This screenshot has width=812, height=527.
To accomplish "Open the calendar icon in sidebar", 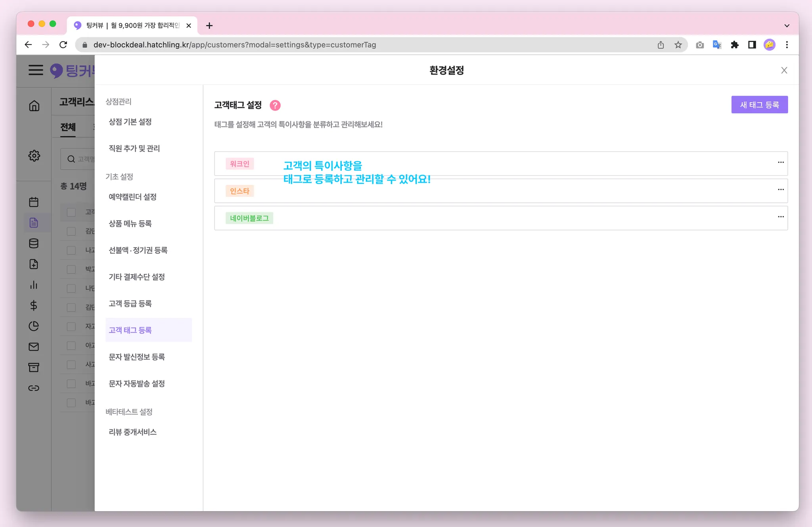I will [34, 202].
